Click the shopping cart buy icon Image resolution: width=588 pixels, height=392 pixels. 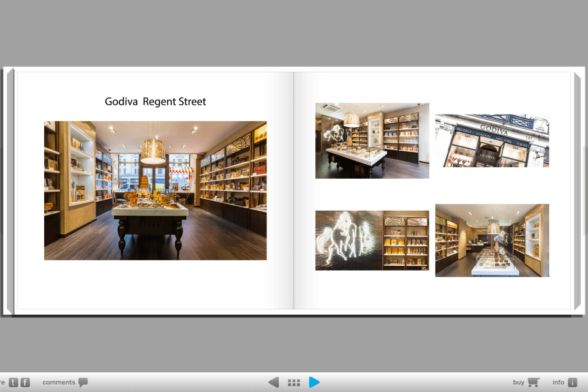(533, 382)
